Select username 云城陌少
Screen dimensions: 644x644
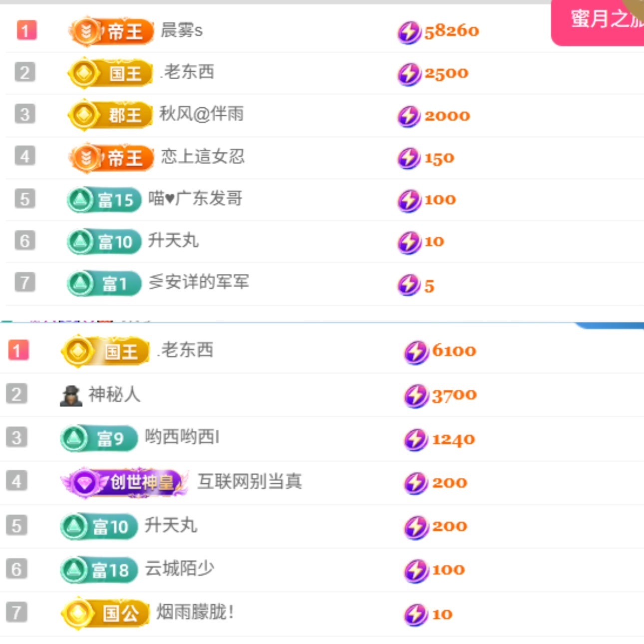coord(180,568)
